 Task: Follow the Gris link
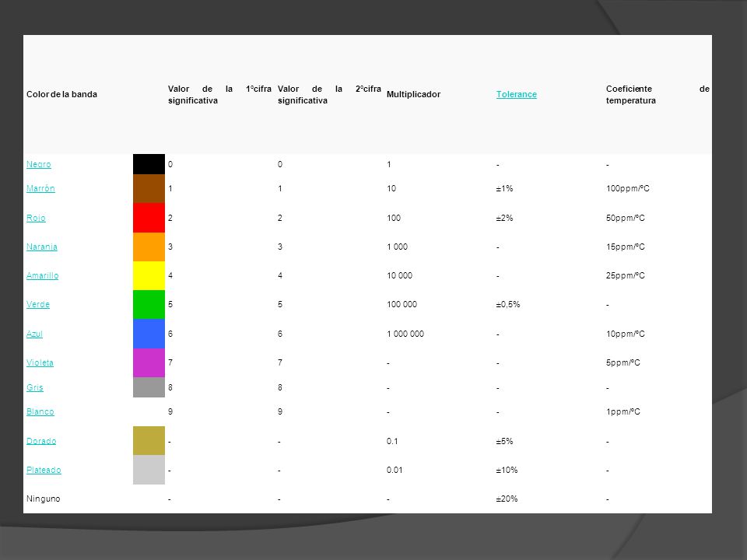coord(35,387)
